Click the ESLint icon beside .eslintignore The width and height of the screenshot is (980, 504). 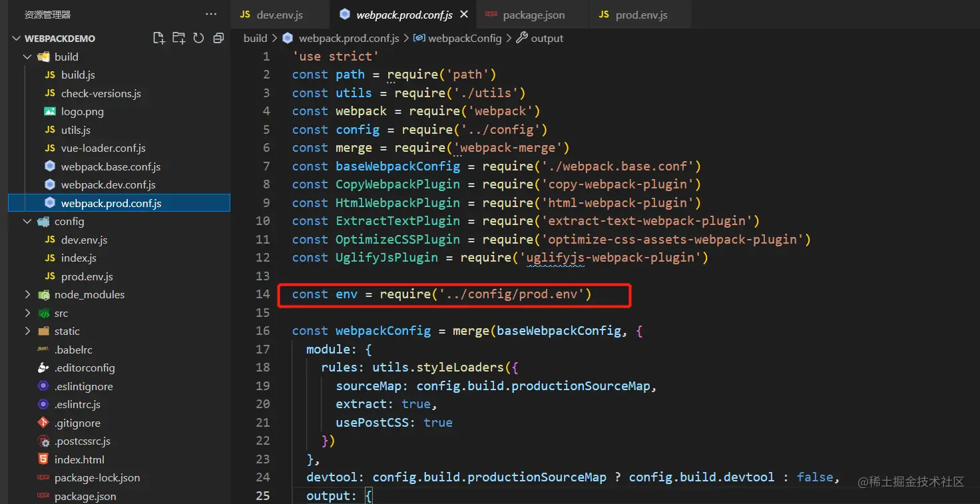43,386
